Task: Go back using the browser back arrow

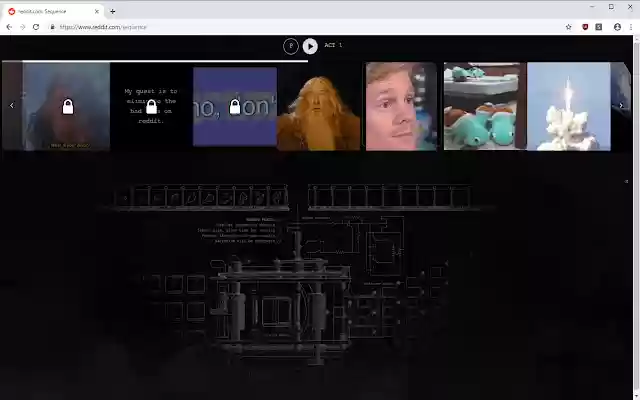Action: pyautogui.click(x=9, y=27)
